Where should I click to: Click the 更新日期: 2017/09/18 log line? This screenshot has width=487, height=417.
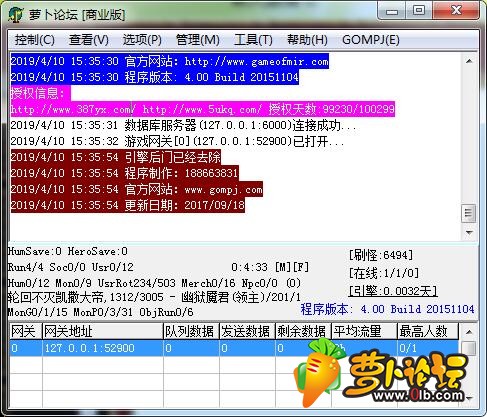coord(128,205)
